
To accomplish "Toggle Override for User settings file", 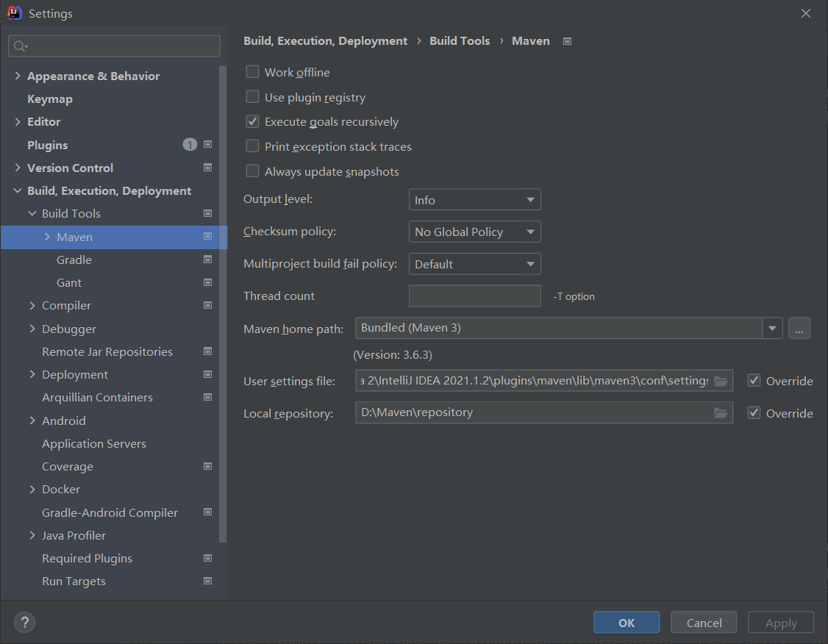I will click(754, 381).
